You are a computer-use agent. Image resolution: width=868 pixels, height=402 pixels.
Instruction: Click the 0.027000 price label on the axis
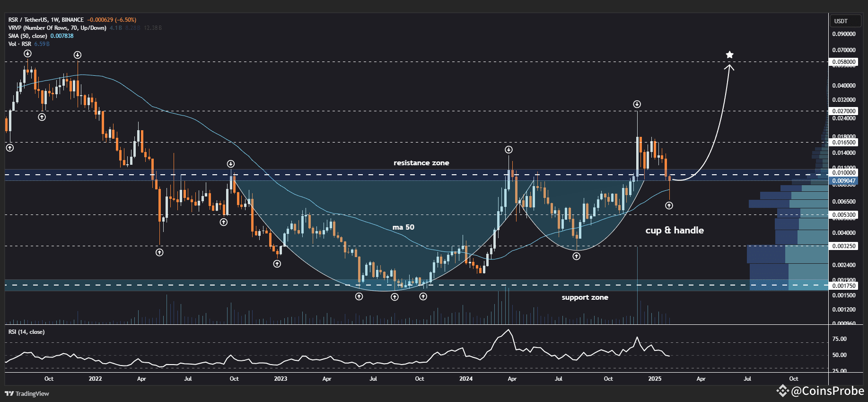click(844, 111)
